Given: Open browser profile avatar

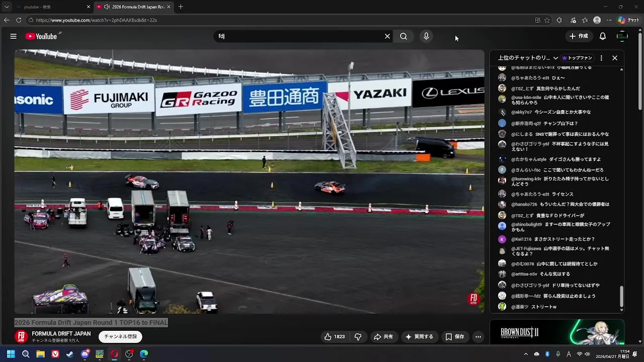Looking at the screenshot, I should [x=597, y=20].
